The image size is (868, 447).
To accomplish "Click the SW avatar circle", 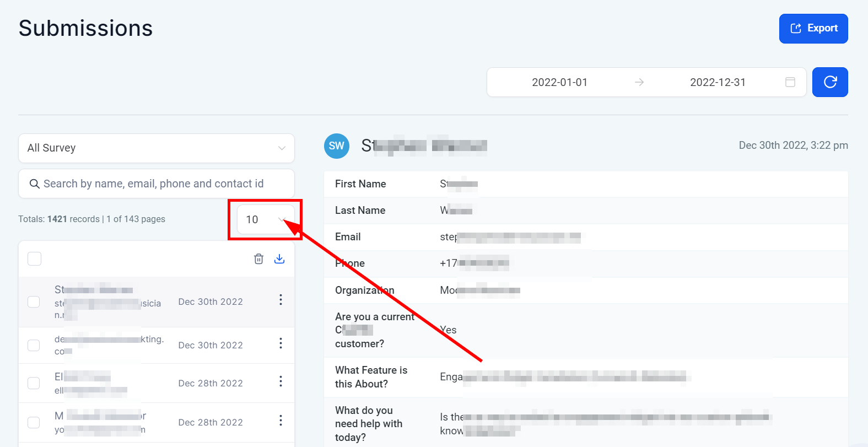I will pyautogui.click(x=337, y=146).
